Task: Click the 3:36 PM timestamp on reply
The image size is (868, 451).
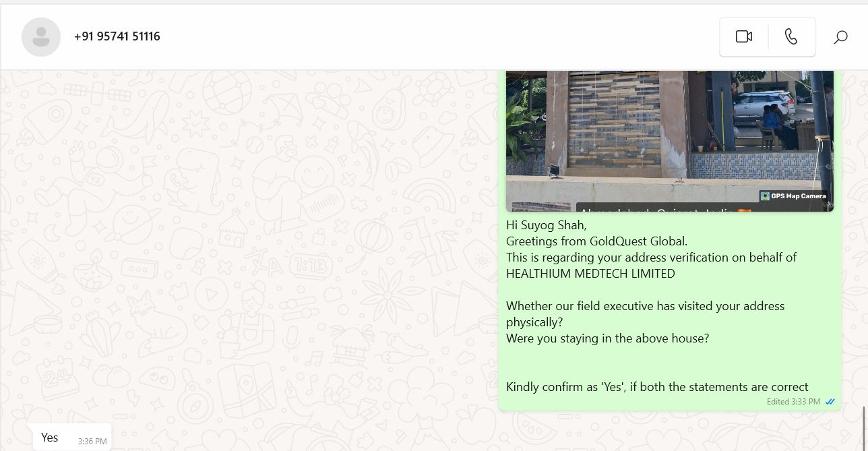Action: (92, 442)
